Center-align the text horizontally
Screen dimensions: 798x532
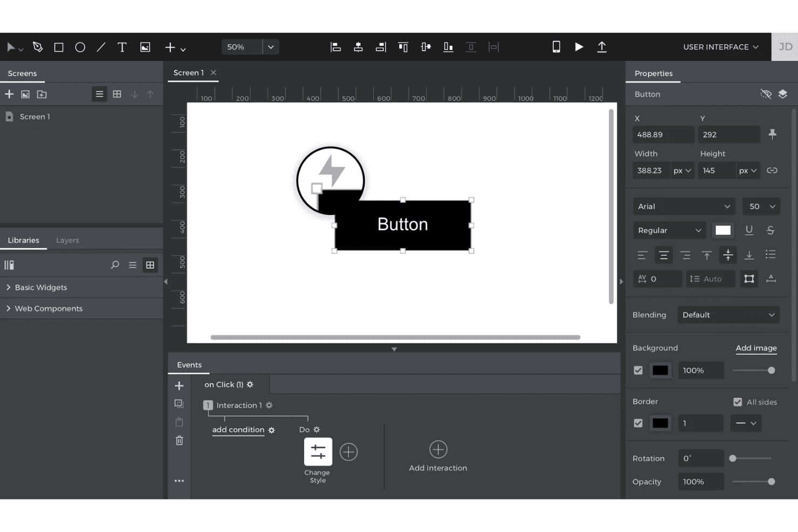click(664, 255)
